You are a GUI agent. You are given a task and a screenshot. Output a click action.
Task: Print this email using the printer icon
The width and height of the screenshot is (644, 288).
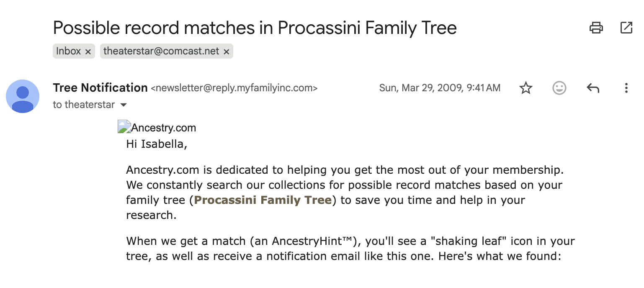click(x=596, y=28)
